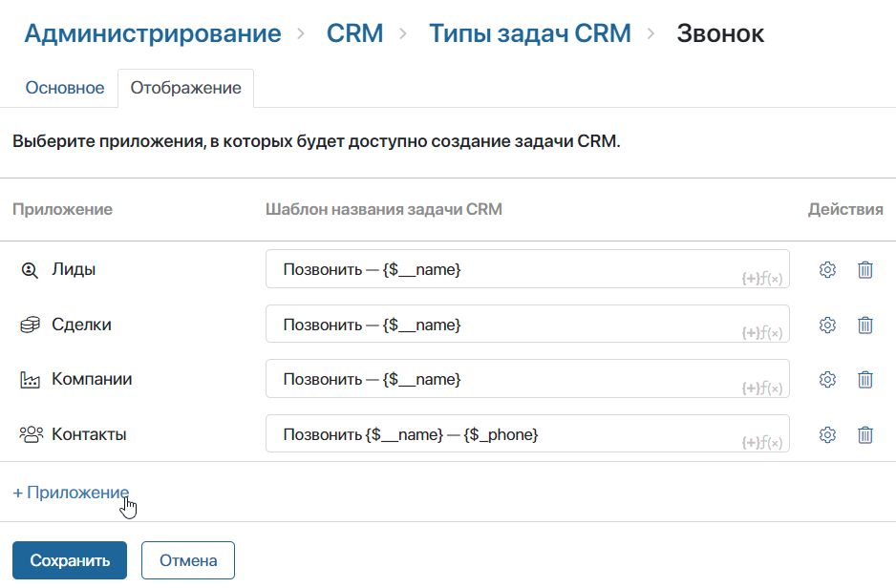Open settings gear for Лиды row
Image resolution: width=896 pixels, height=588 pixels.
tap(827, 269)
